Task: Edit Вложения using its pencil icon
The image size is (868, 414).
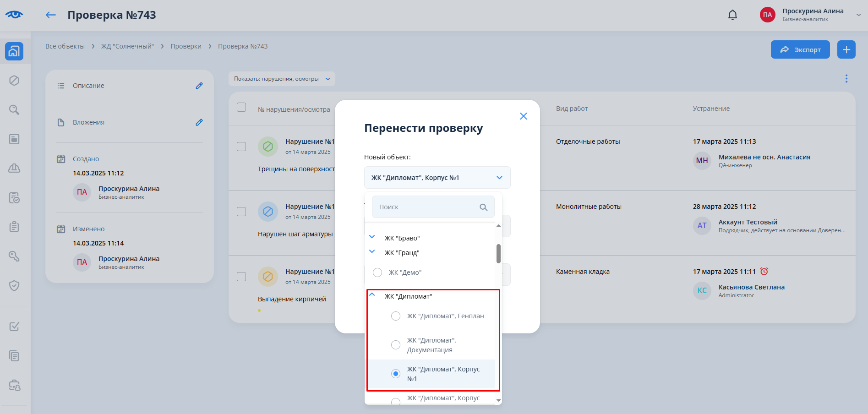Action: [x=199, y=122]
